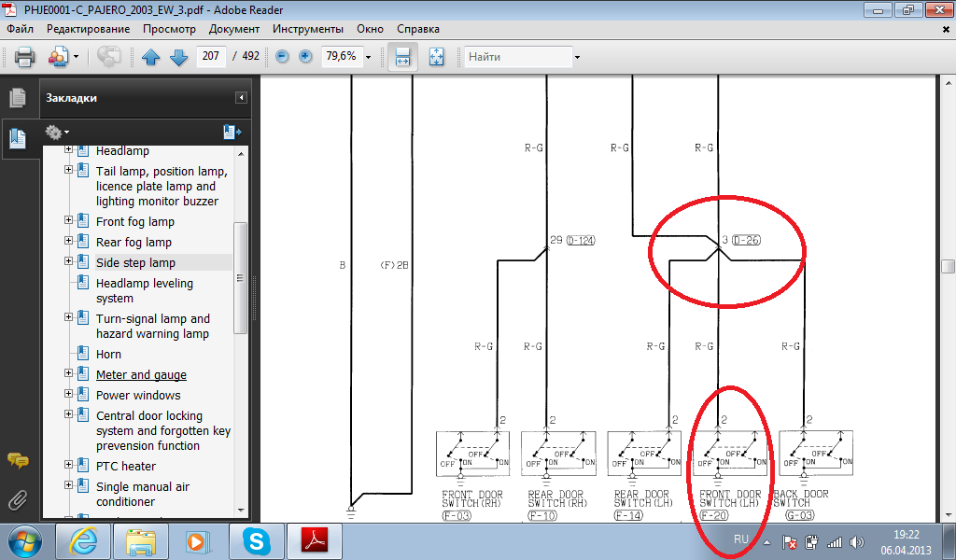Open Skype from taskbar
This screenshot has width=956, height=560.
(256, 541)
